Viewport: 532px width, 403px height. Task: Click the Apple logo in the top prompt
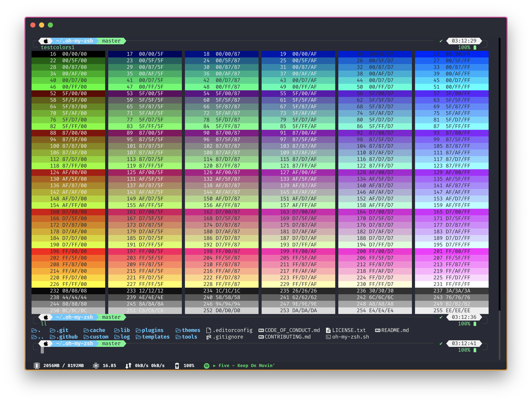(46, 41)
